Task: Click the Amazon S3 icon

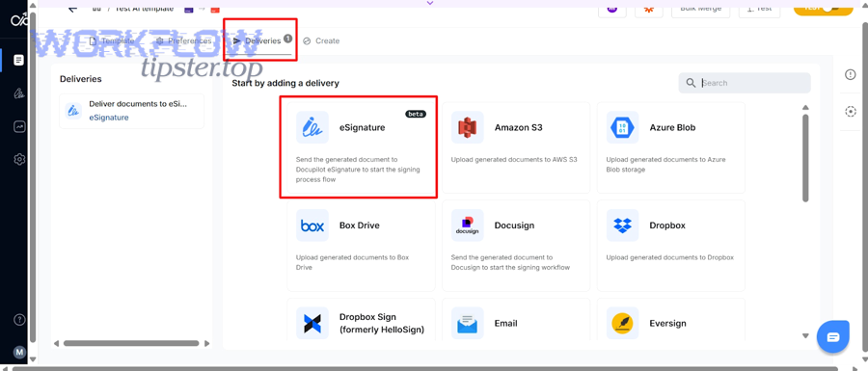Action: (467, 127)
